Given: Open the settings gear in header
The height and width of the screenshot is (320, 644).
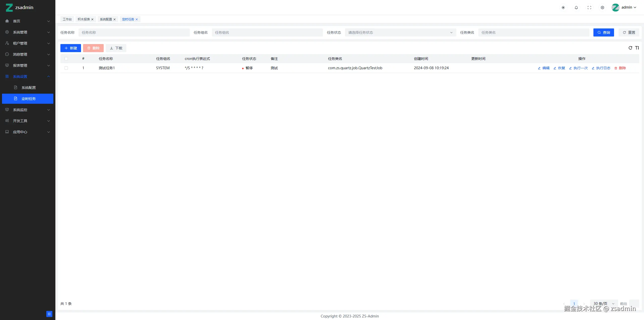Looking at the screenshot, I should click(x=602, y=8).
